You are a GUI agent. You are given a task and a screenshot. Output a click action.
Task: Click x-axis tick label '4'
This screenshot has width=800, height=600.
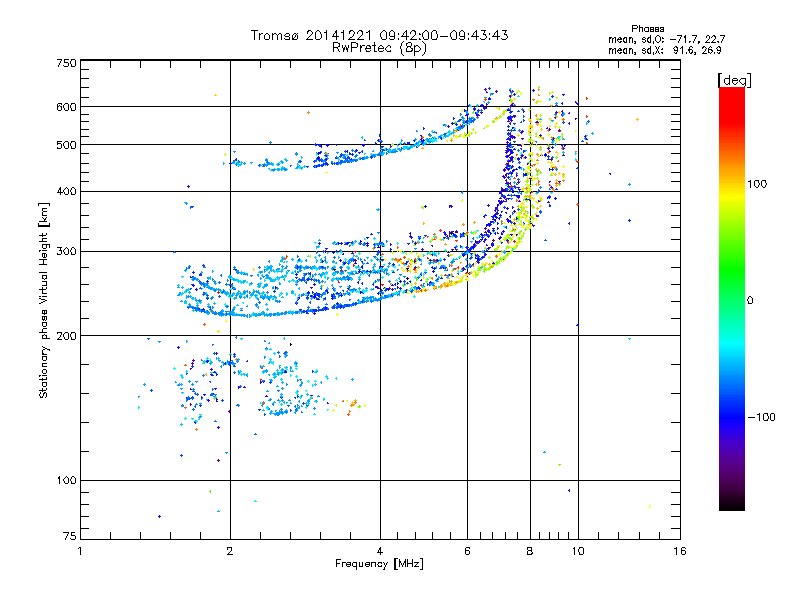380,551
